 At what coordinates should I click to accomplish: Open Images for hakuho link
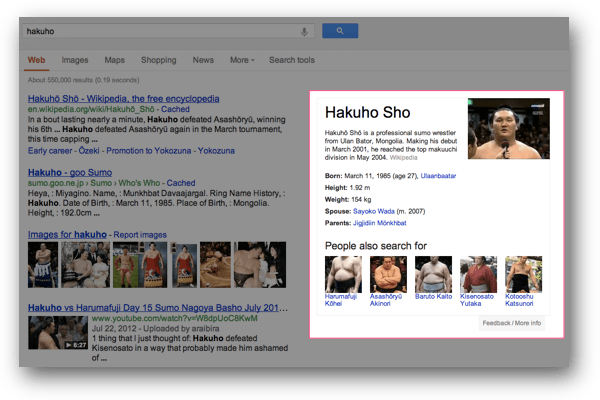[67, 235]
